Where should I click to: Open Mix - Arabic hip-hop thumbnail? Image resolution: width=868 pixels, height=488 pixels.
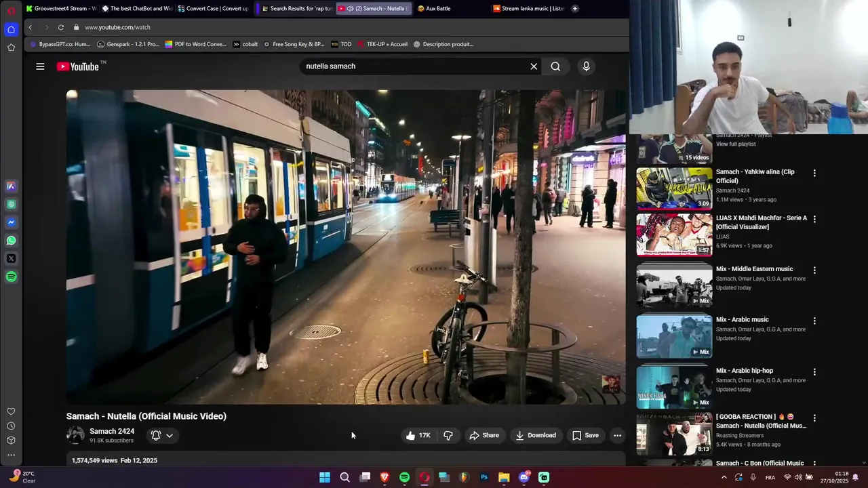pos(674,387)
